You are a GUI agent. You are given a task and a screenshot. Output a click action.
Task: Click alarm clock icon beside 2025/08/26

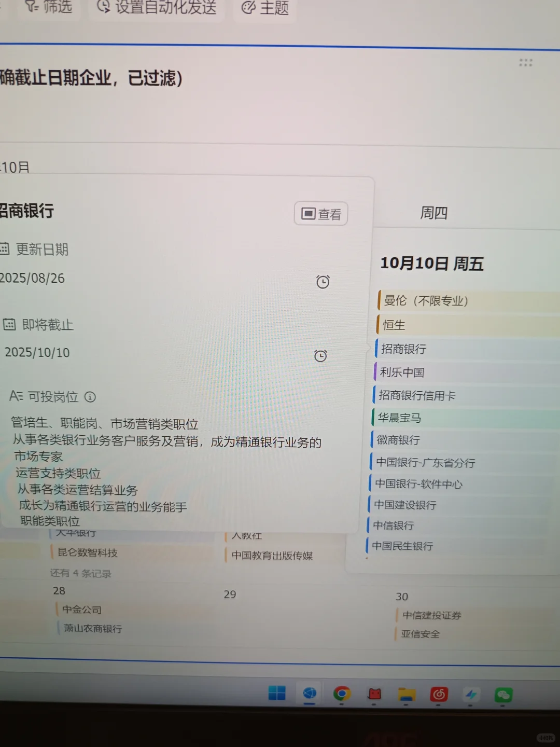(323, 282)
